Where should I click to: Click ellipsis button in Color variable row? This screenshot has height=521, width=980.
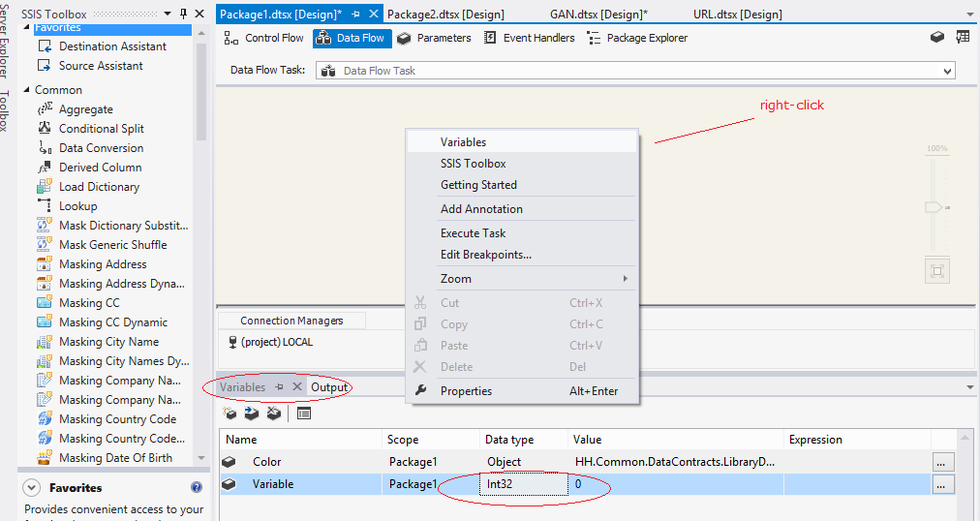pos(942,462)
